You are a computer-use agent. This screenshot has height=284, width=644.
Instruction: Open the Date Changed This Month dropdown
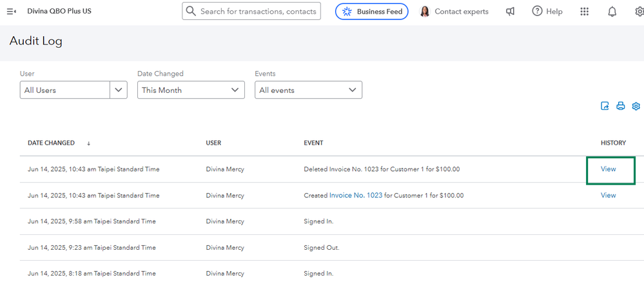(192, 90)
